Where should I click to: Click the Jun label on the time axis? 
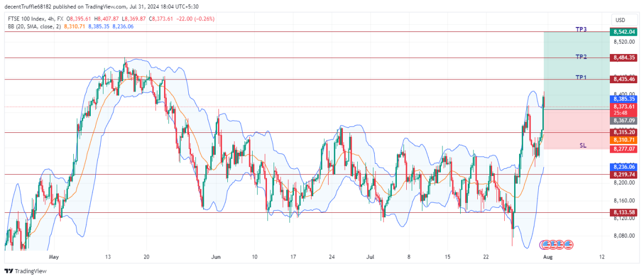216,257
